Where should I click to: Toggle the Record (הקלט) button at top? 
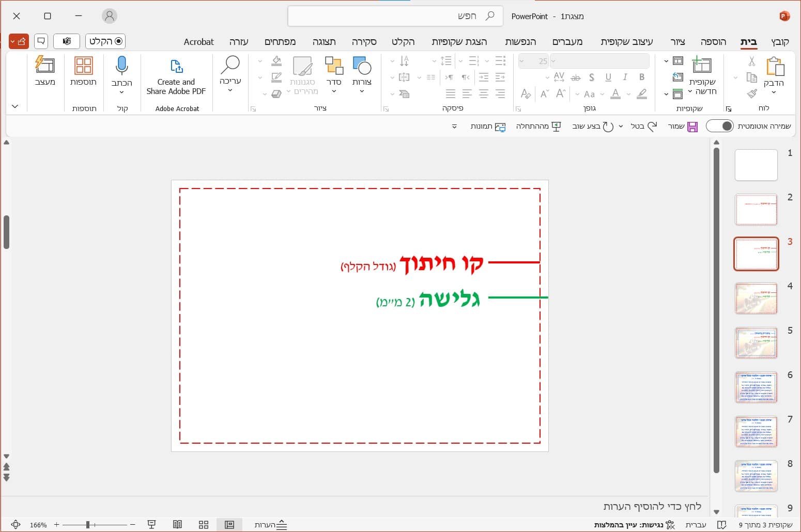[105, 41]
